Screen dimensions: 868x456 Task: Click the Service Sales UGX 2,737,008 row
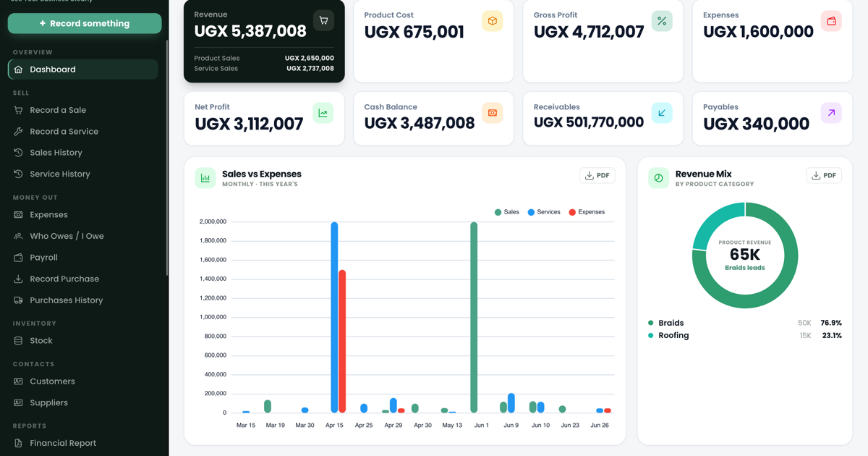pyautogui.click(x=264, y=69)
